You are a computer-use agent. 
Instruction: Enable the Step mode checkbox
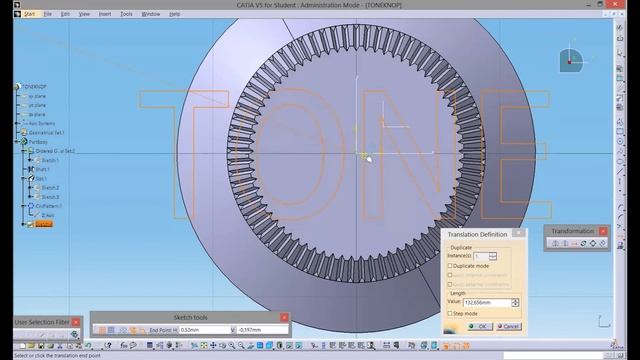(x=450, y=313)
